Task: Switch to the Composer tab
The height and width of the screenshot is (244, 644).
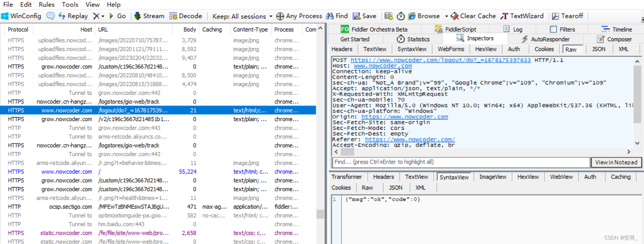Action: (614, 39)
